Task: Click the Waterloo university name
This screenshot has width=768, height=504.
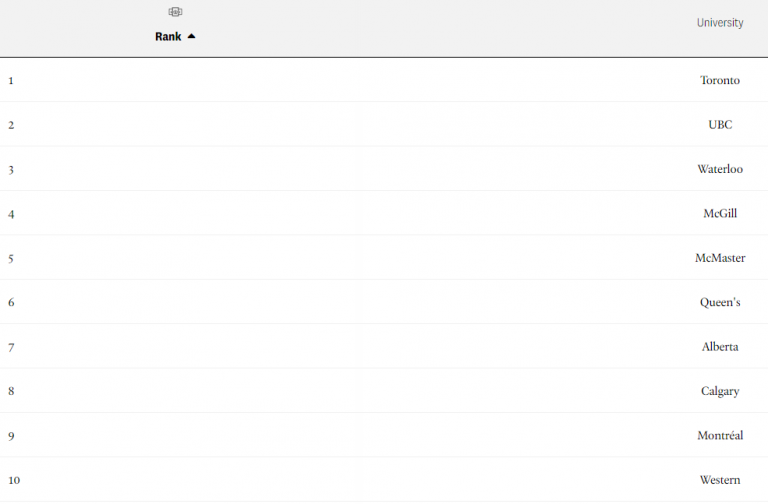Action: 720,169
